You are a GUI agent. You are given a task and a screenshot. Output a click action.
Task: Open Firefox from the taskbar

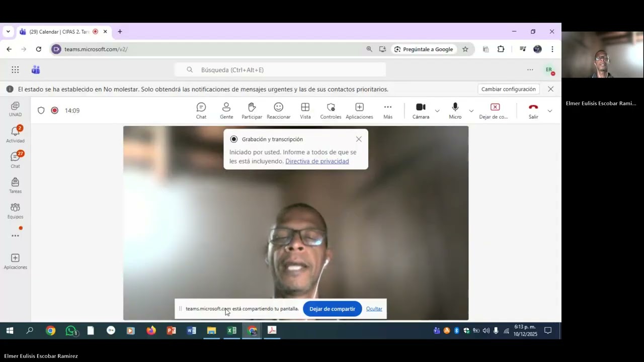pyautogui.click(x=151, y=331)
